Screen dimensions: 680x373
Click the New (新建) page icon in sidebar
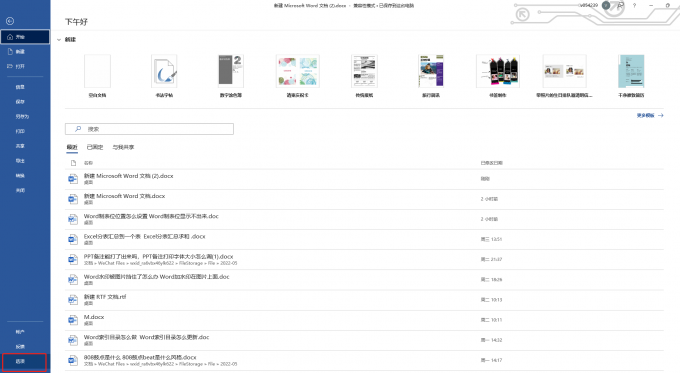[x=10, y=51]
